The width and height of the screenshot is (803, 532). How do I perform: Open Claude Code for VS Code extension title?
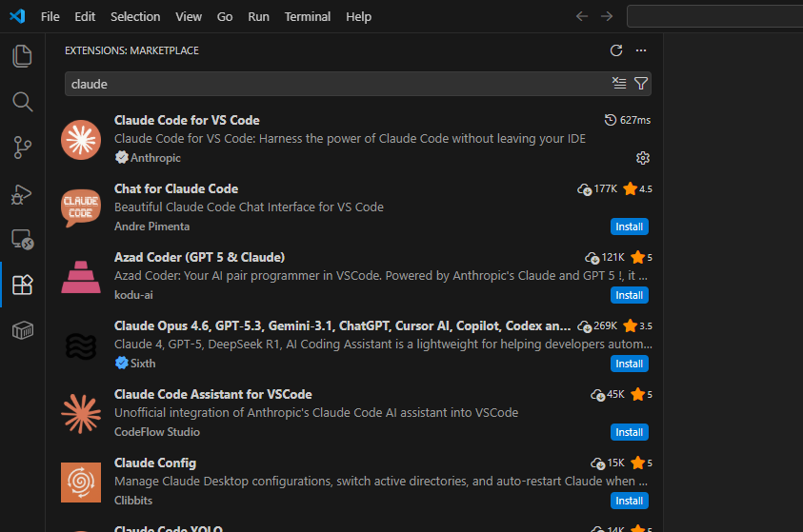(x=187, y=120)
